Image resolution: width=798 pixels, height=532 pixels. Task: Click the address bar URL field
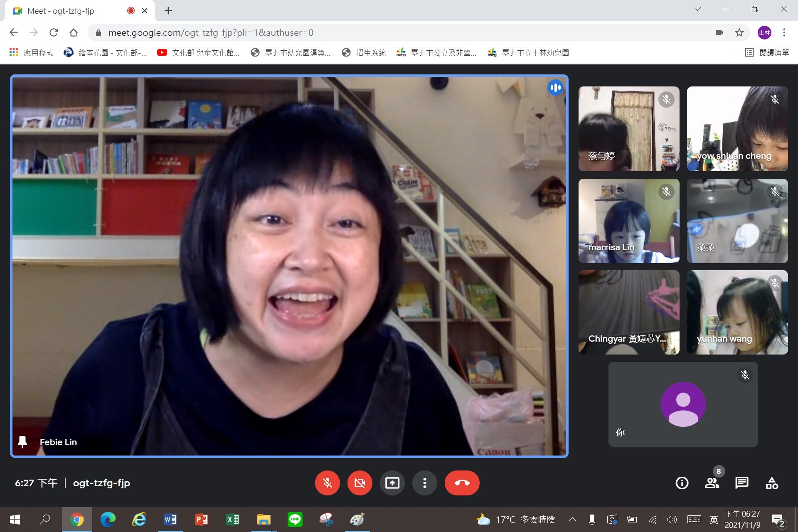[x=399, y=32]
